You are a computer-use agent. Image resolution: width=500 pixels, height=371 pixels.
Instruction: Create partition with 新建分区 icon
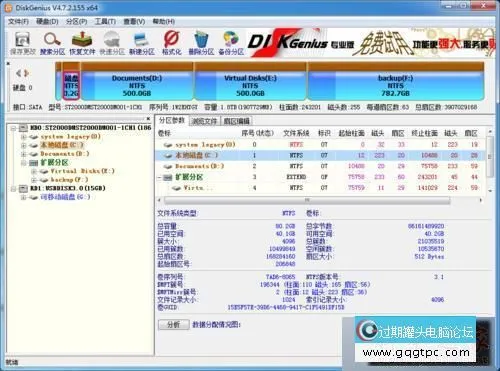tap(142, 43)
